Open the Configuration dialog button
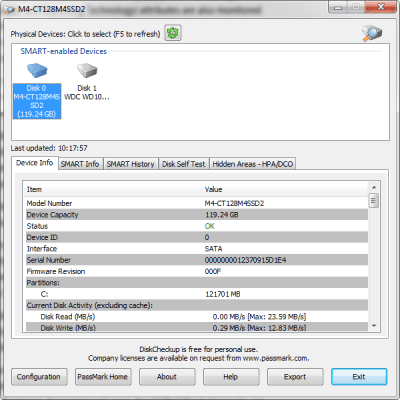This screenshot has height=400, width=400. pyautogui.click(x=39, y=377)
